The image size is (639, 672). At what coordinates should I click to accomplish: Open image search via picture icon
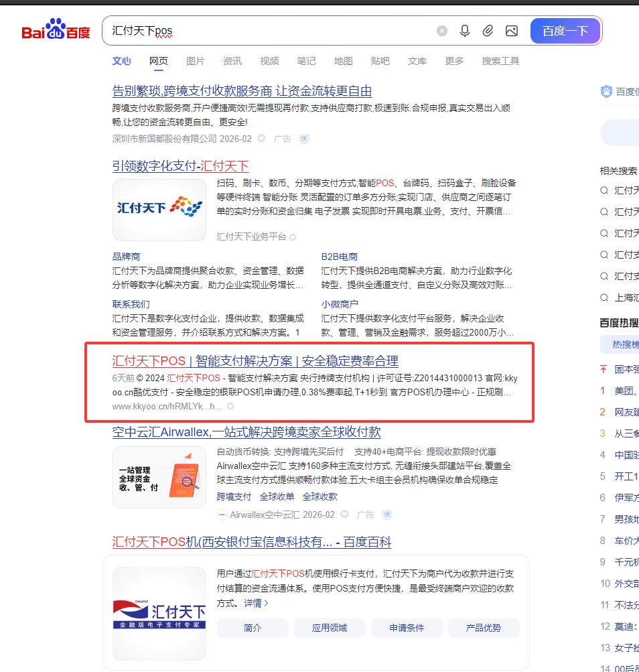coord(512,31)
